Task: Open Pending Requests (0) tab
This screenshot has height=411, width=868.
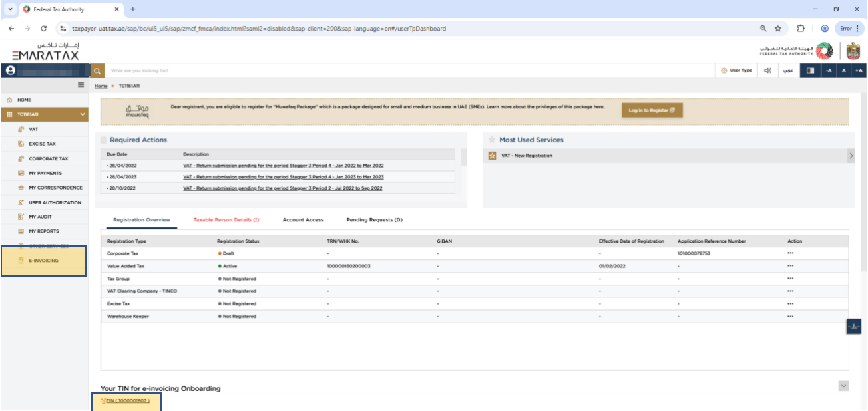Action: pyautogui.click(x=374, y=220)
